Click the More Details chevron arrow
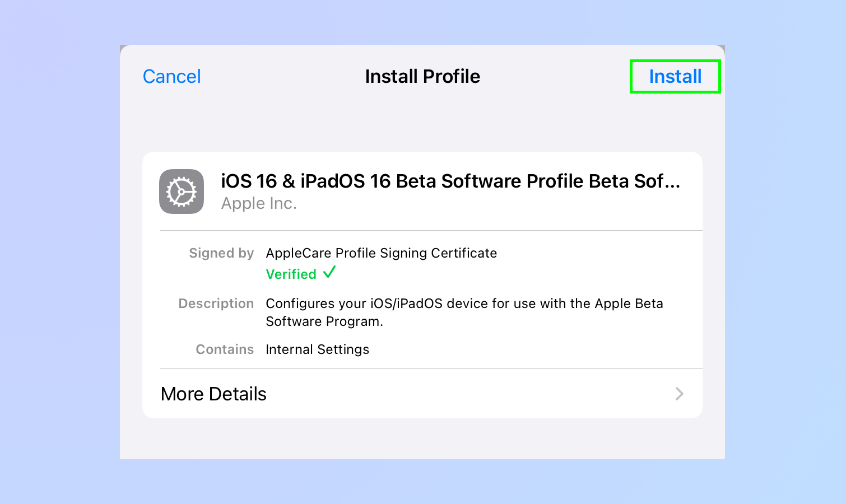 [x=680, y=394]
